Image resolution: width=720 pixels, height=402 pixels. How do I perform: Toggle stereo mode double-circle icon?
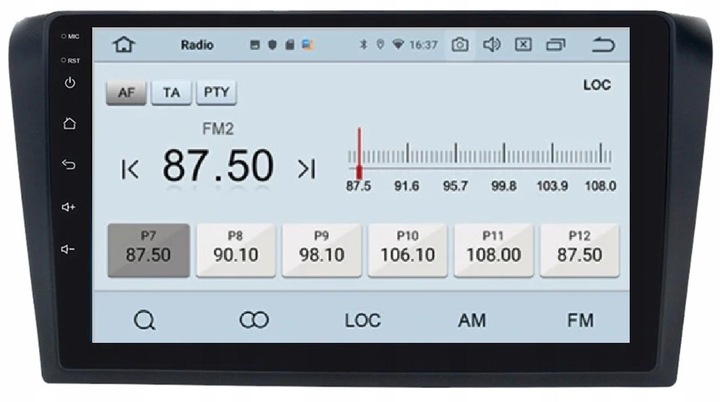[254, 320]
